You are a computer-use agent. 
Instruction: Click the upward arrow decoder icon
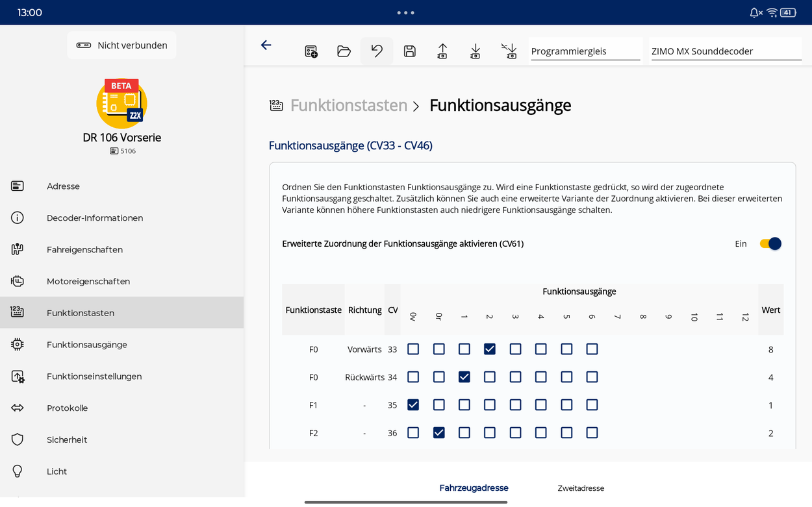[x=442, y=51]
